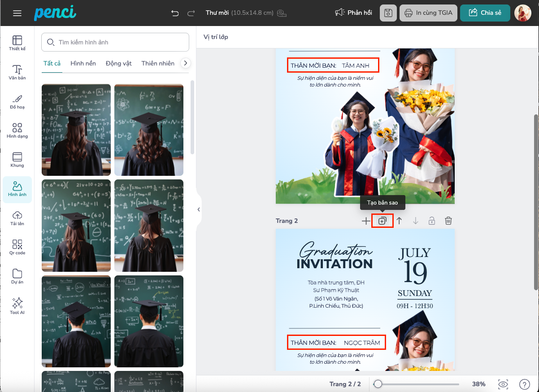Image resolution: width=539 pixels, height=392 pixels.
Task: Click the duplicate page (Tạo bản sao) icon
Action: pyautogui.click(x=382, y=221)
